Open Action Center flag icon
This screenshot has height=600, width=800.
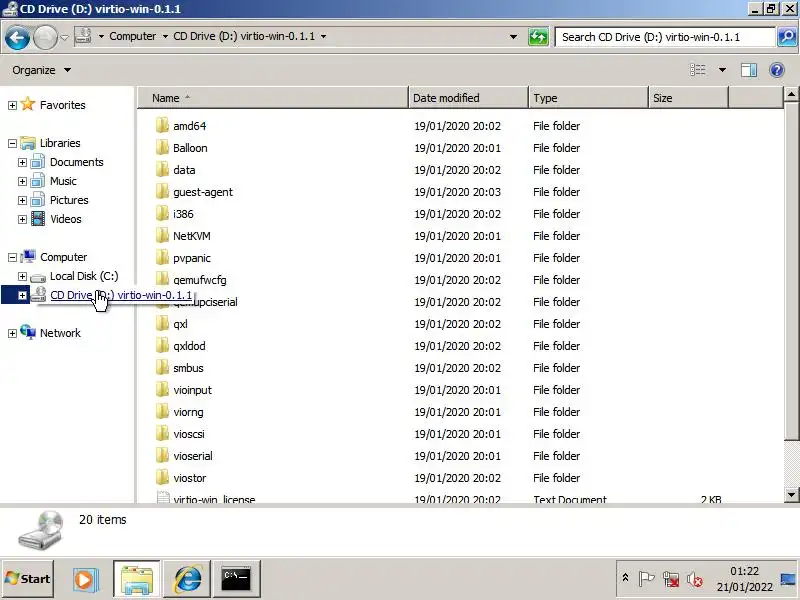[x=646, y=579]
